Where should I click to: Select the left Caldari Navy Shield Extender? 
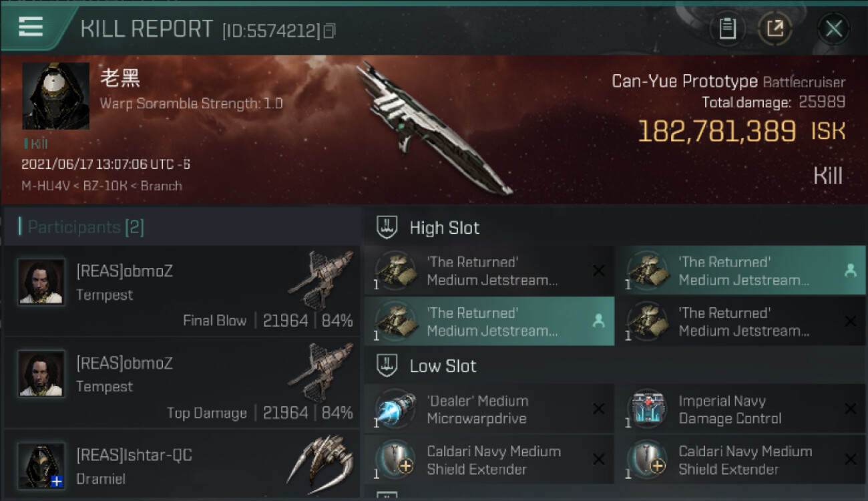(x=489, y=460)
